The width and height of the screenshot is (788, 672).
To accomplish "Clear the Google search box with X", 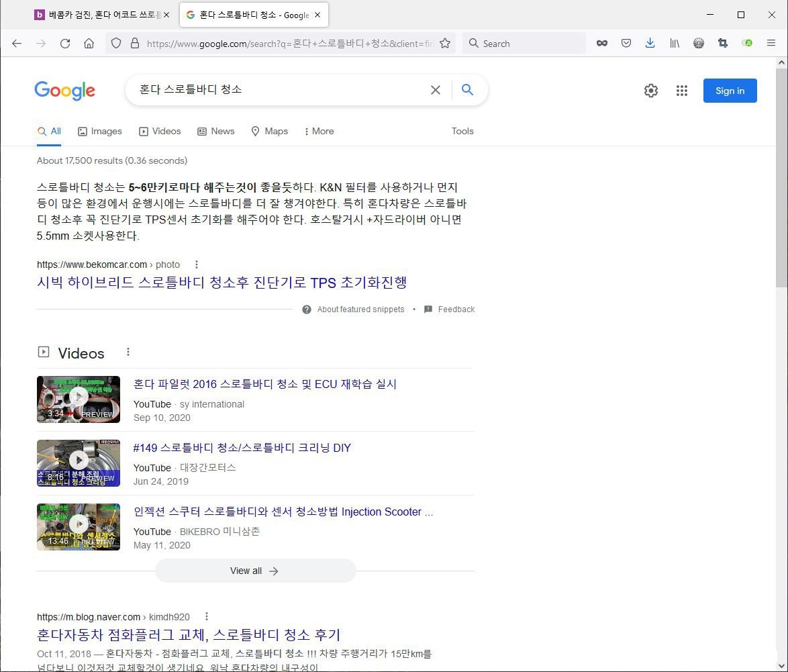I will click(x=436, y=90).
